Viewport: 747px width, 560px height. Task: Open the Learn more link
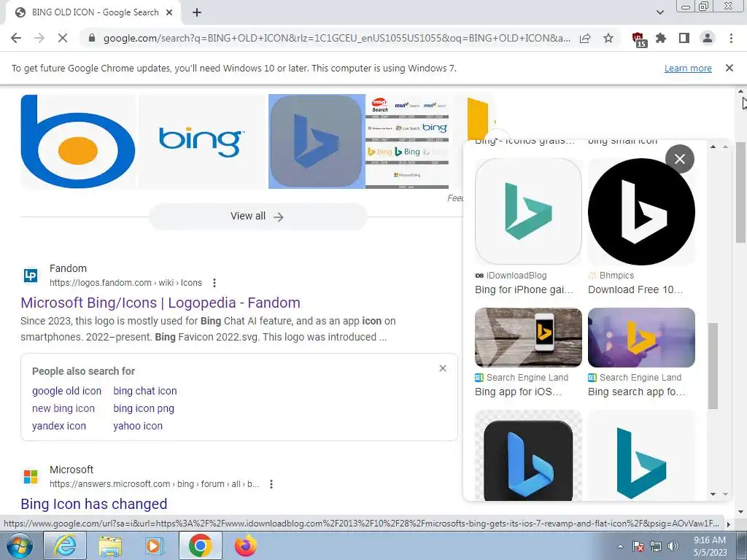coord(688,68)
